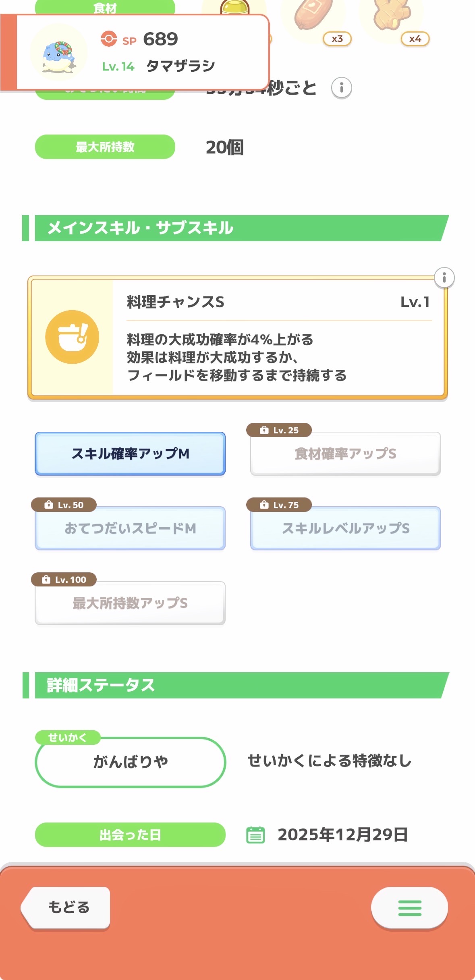Tap the Spheal portrait thumbnail
475x980 pixels.
tap(59, 53)
